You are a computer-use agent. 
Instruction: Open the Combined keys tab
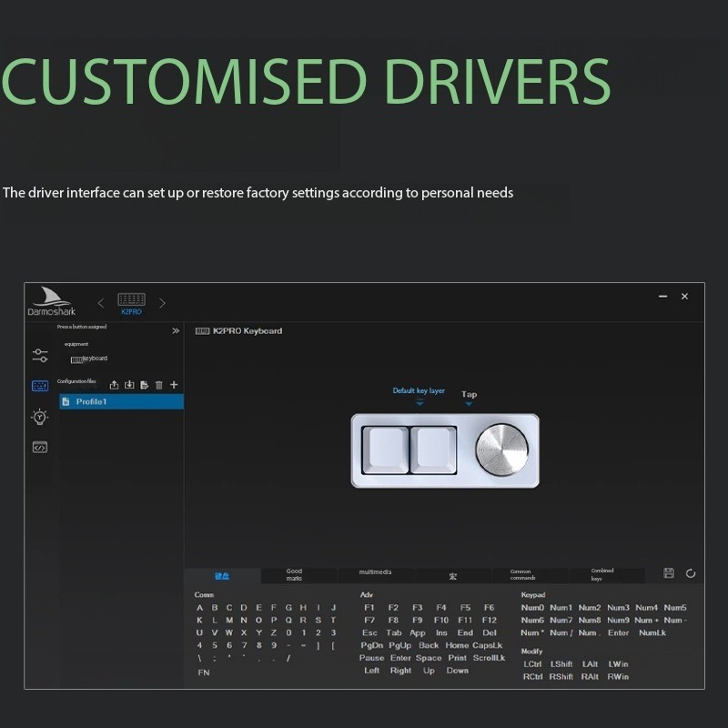click(602, 575)
